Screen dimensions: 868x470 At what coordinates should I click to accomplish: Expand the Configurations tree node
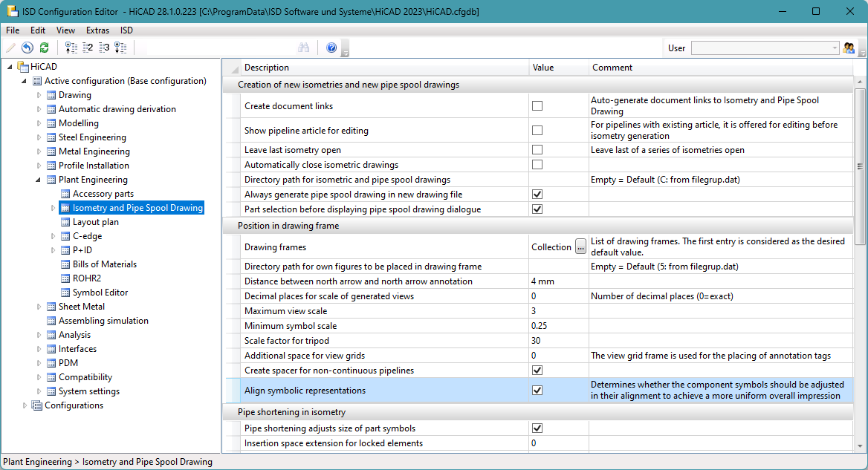[x=25, y=405]
